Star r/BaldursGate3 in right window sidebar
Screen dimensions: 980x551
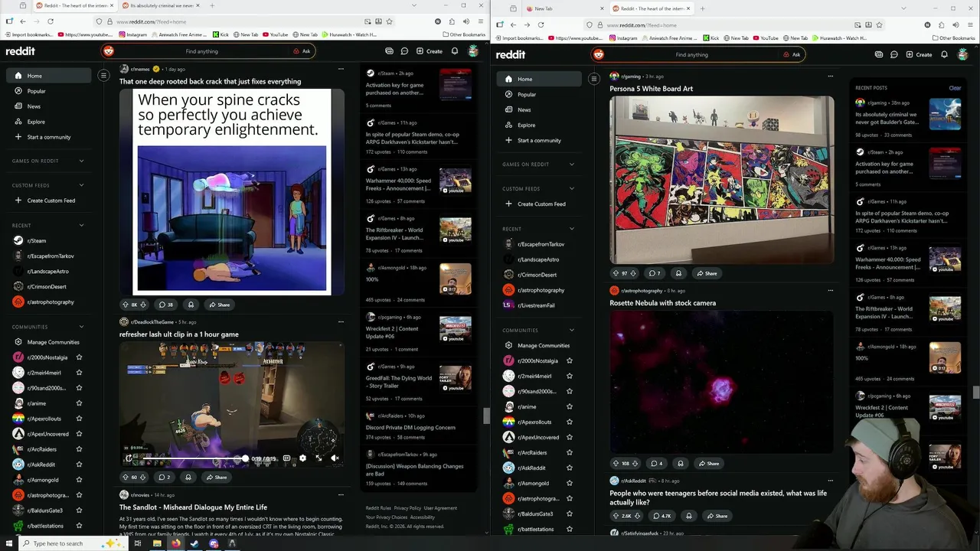pyautogui.click(x=569, y=514)
